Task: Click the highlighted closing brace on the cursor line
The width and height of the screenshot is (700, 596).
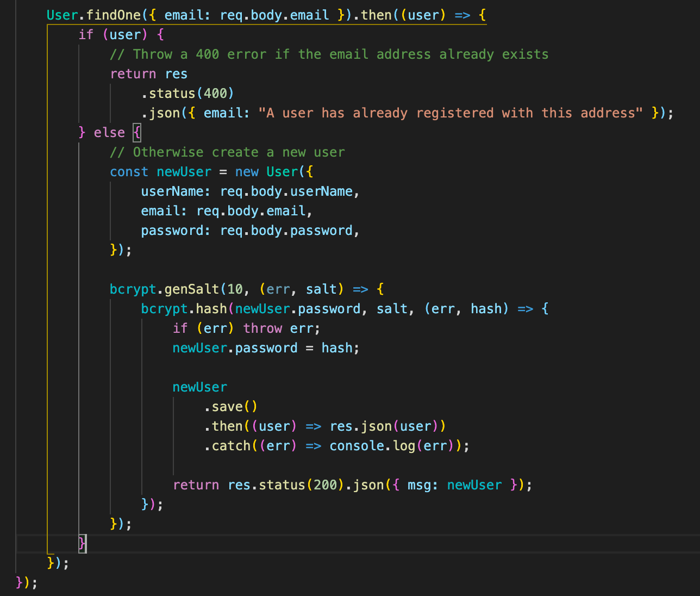Action: coord(83,543)
